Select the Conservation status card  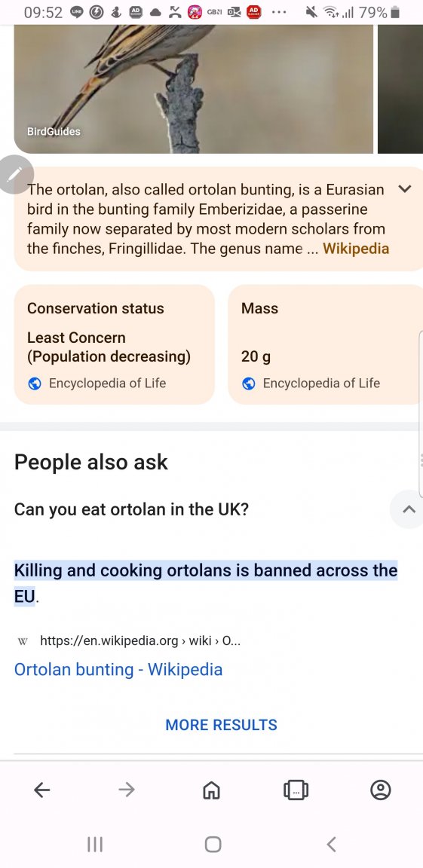click(114, 344)
